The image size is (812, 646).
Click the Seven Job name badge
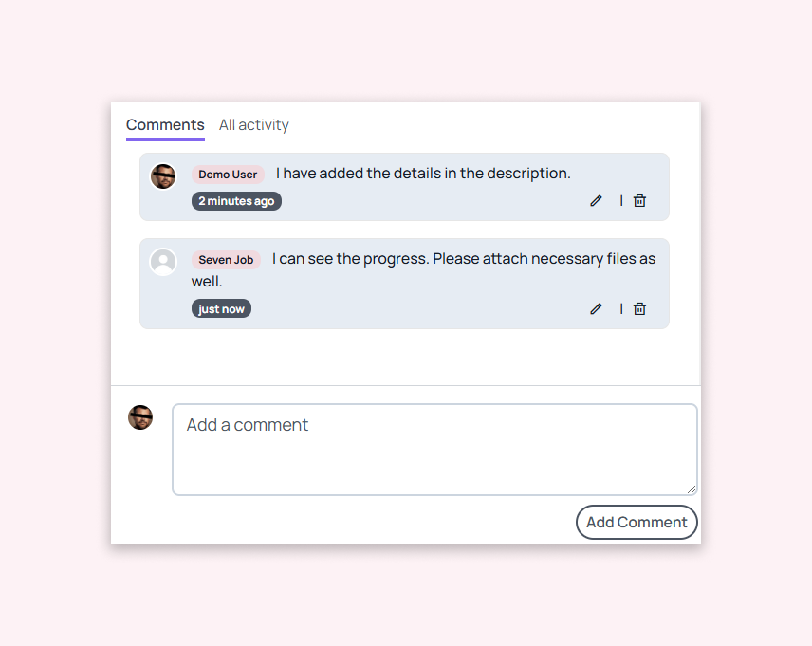click(226, 260)
